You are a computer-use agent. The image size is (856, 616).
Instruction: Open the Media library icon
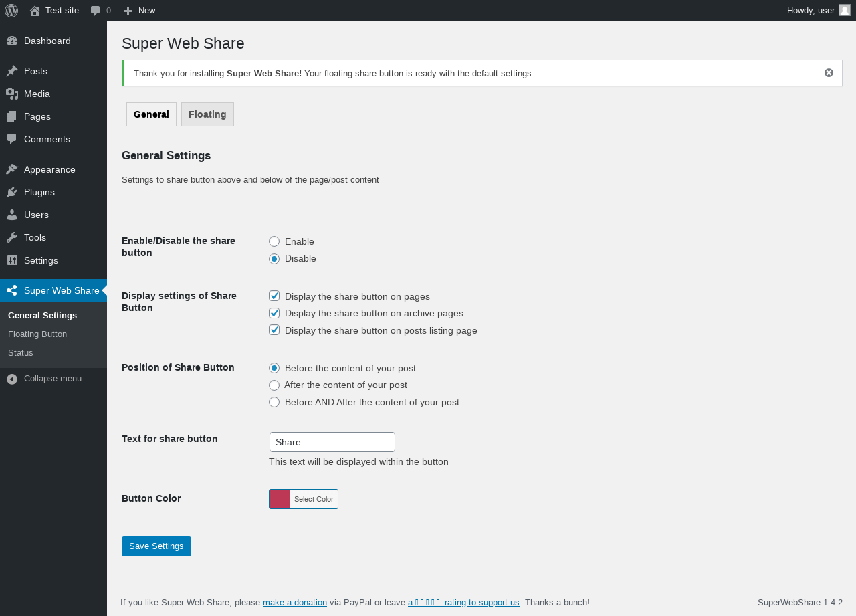(x=12, y=94)
